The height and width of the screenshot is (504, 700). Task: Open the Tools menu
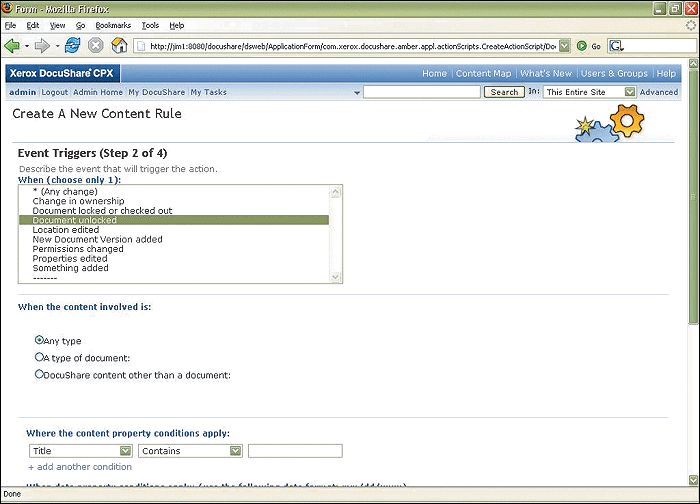coord(150,25)
